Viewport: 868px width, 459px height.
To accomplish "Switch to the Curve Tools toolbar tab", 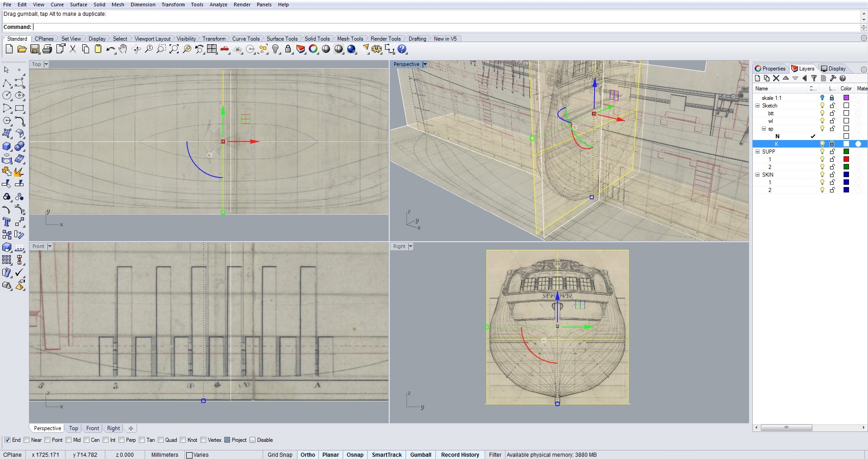I will coord(245,39).
